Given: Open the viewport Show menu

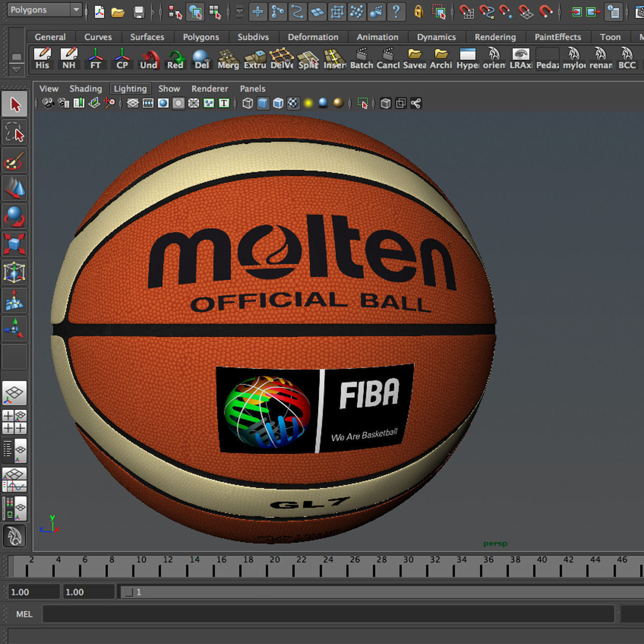Looking at the screenshot, I should [169, 89].
